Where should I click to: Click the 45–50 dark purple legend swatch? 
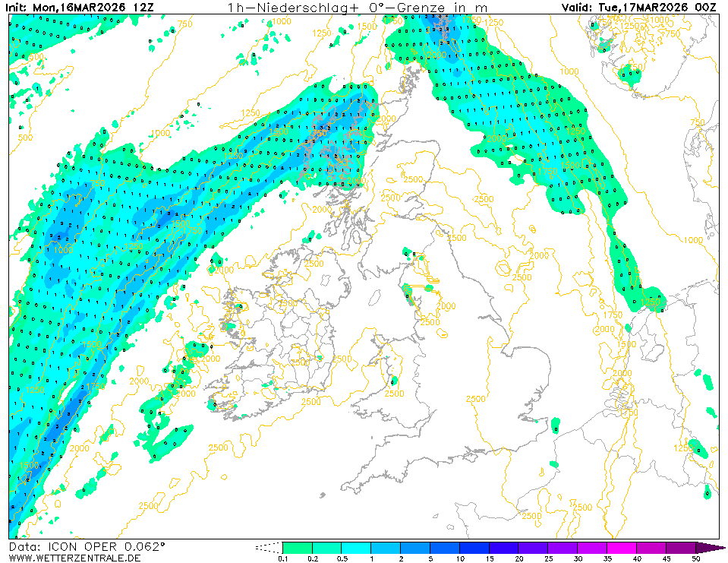click(681, 547)
